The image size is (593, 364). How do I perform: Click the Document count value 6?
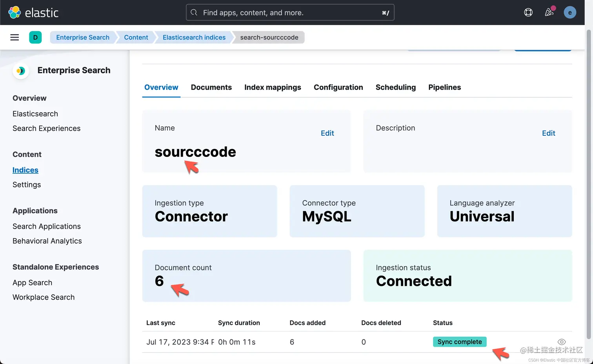[x=159, y=281]
